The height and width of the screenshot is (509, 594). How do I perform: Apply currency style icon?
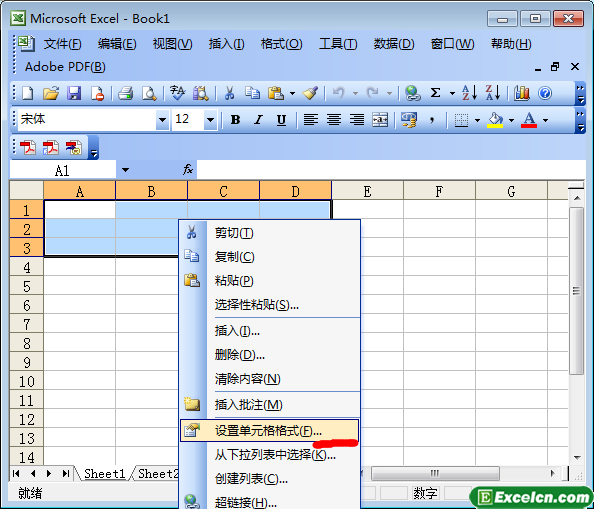[x=409, y=120]
